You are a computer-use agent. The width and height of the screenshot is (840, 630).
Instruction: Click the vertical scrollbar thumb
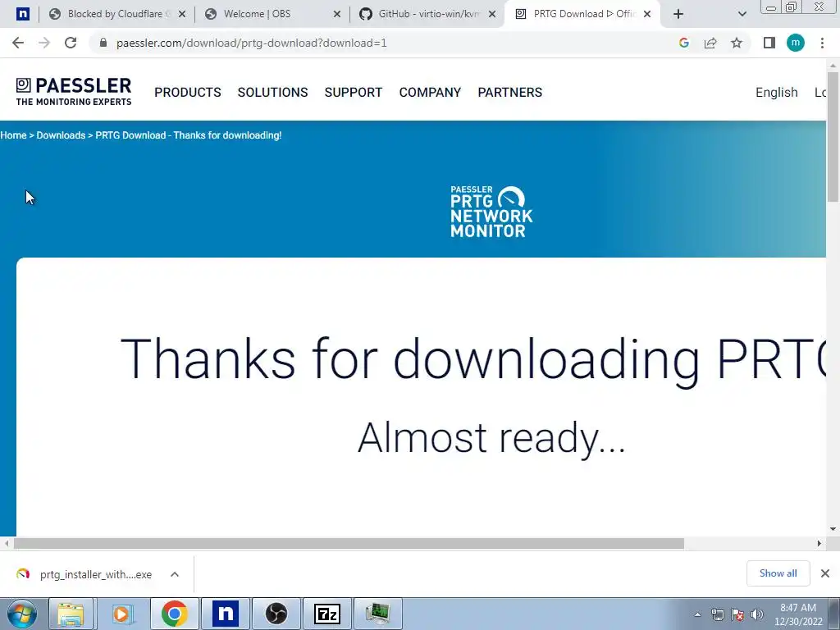(833, 137)
